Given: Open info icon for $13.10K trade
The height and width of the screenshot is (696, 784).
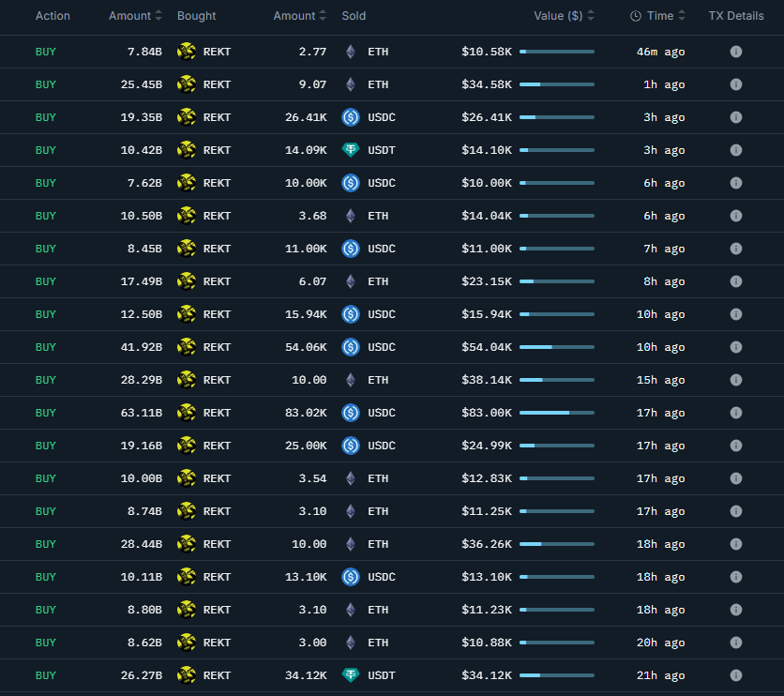Looking at the screenshot, I should (735, 577).
